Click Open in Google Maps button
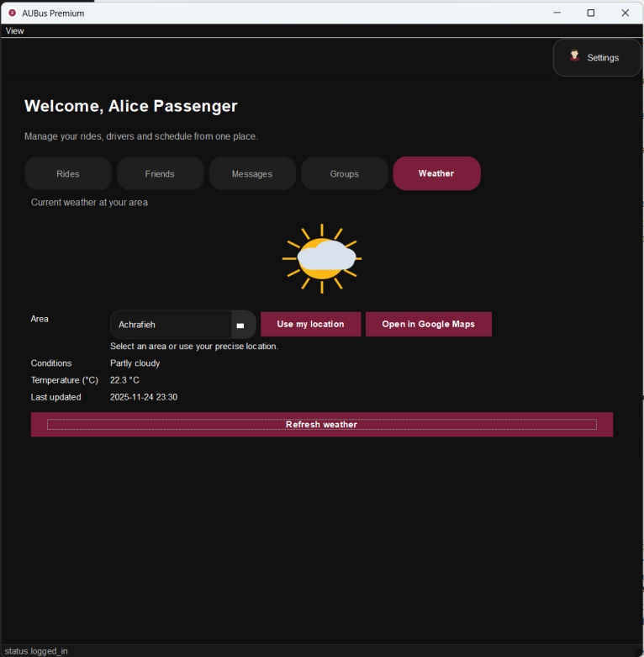The image size is (644, 657). point(429,324)
